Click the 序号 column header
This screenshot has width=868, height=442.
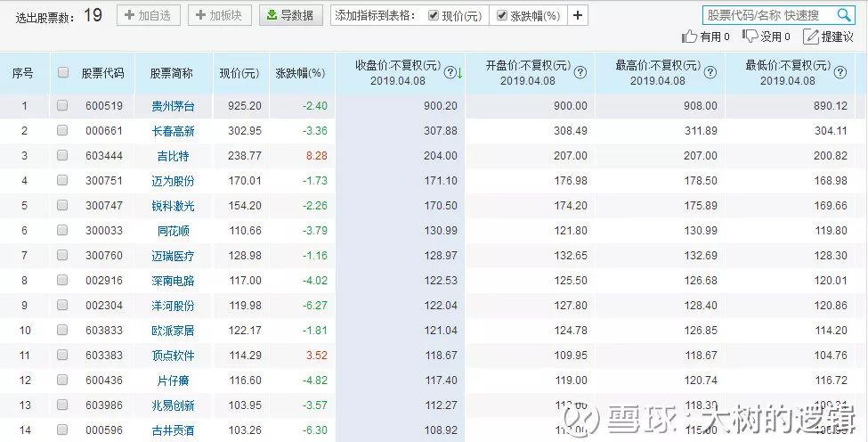(x=22, y=72)
